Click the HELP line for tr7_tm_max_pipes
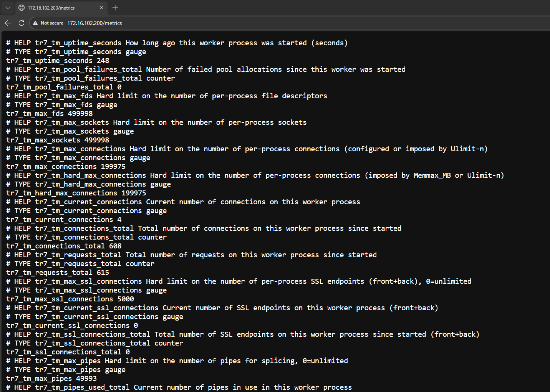 tap(177, 361)
